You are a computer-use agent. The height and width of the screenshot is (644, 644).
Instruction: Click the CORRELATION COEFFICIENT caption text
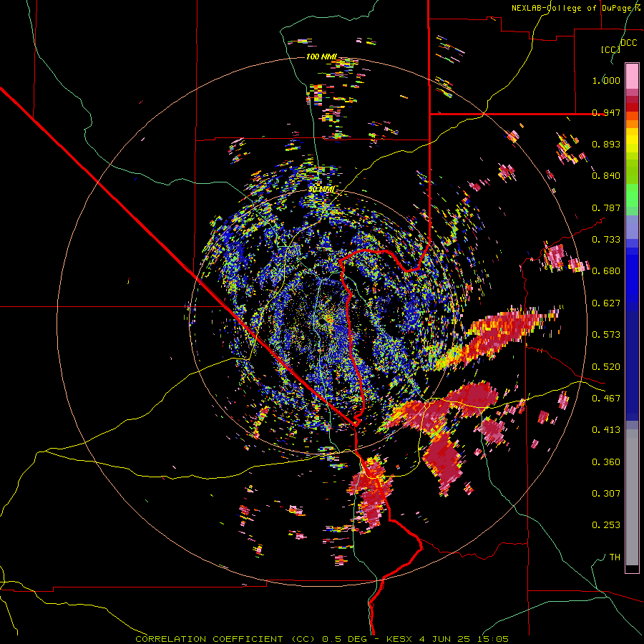click(209, 639)
